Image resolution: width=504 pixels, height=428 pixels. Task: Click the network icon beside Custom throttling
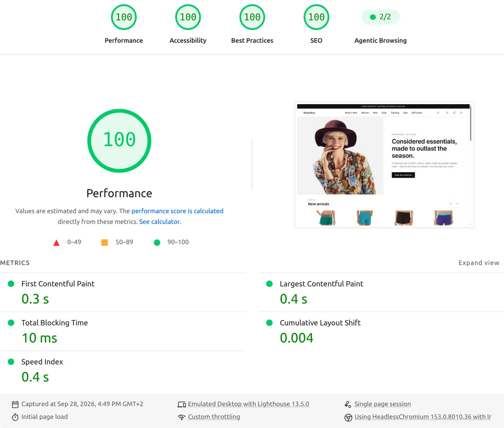(181, 417)
